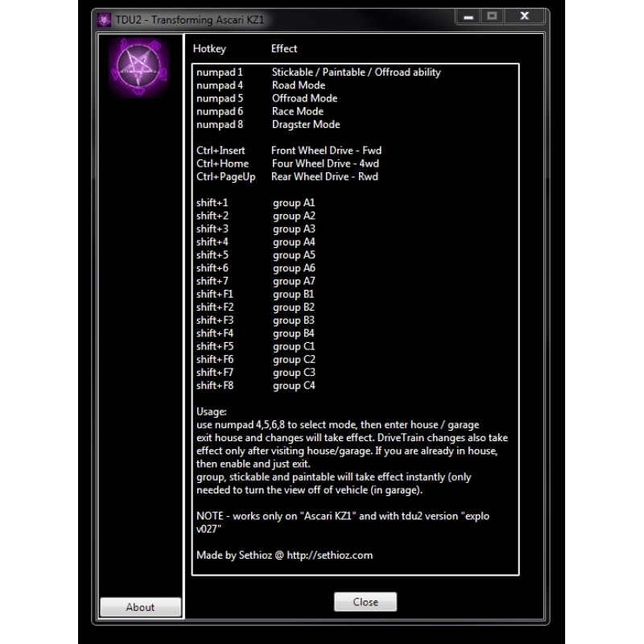Click the 'Effect' column header
This screenshot has width=644, height=644.
point(284,48)
